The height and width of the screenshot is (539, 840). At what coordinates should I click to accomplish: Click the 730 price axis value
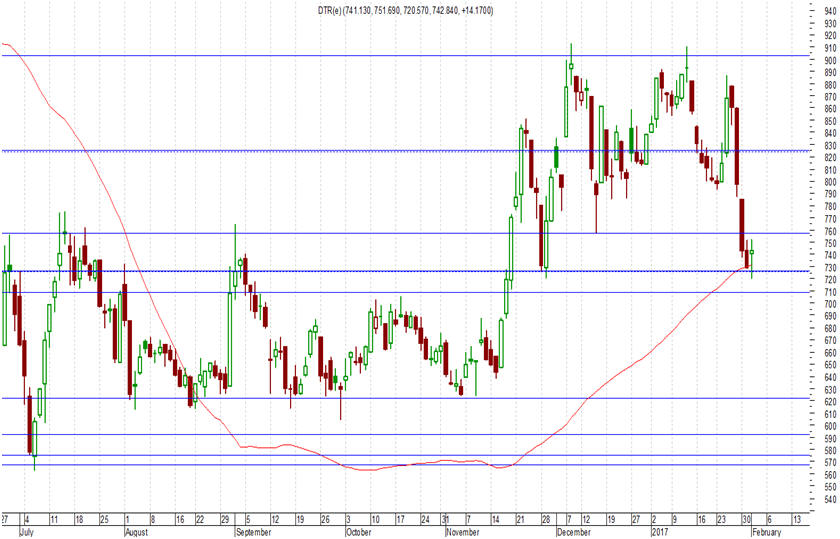[x=830, y=267]
